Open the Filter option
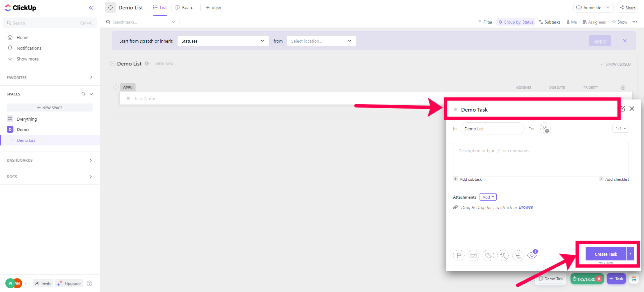644x292 pixels. coord(485,22)
